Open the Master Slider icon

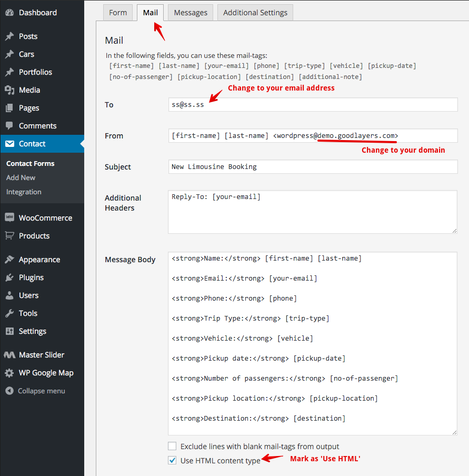[9, 354]
